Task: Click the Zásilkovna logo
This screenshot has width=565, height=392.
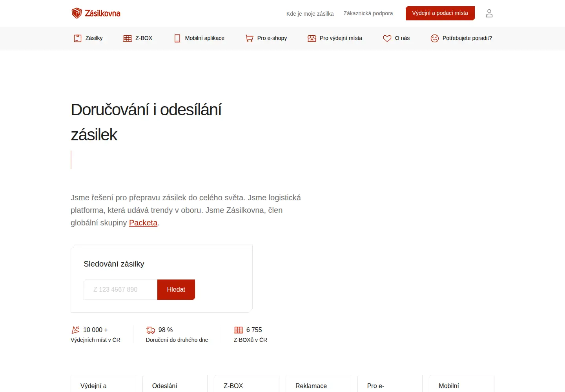Action: 96,13
